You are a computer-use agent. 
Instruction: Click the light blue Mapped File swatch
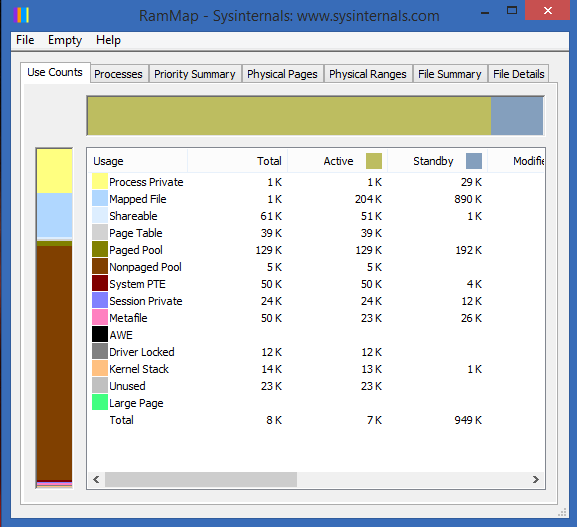pos(100,198)
